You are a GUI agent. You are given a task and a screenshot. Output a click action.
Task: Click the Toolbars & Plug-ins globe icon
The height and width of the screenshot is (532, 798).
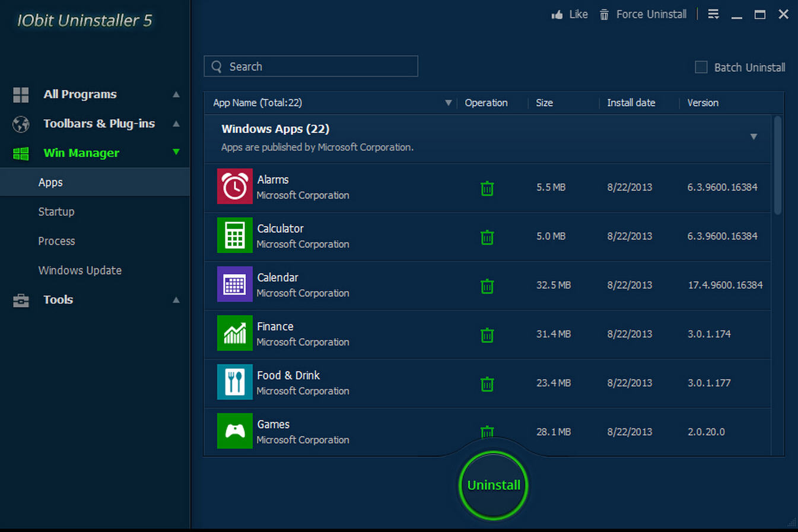point(21,124)
